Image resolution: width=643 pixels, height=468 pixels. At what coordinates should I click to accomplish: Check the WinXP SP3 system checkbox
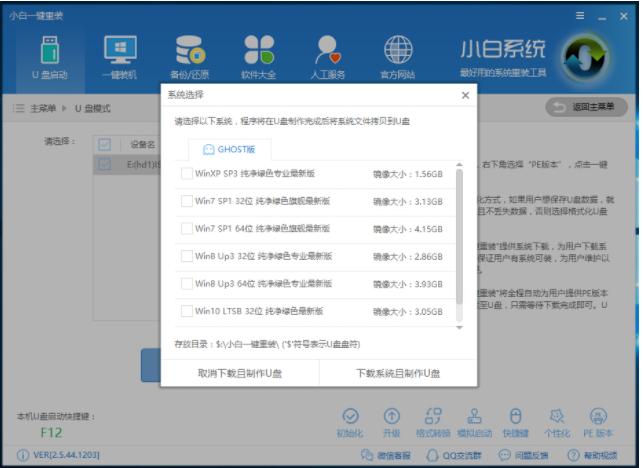point(187,174)
